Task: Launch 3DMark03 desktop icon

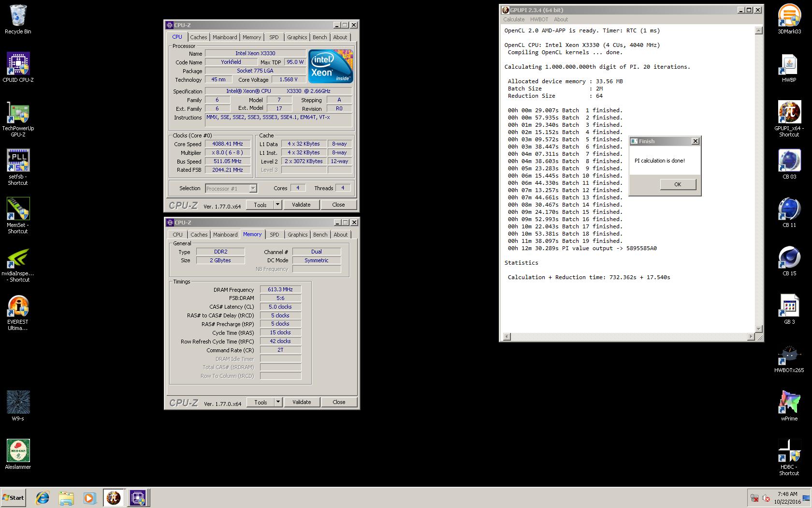Action: (x=789, y=19)
